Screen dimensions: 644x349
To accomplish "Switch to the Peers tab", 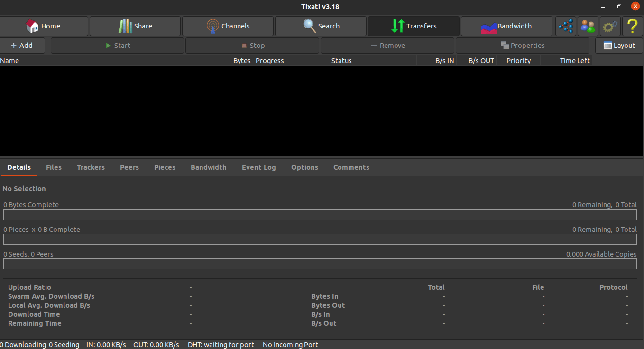I will click(x=129, y=167).
